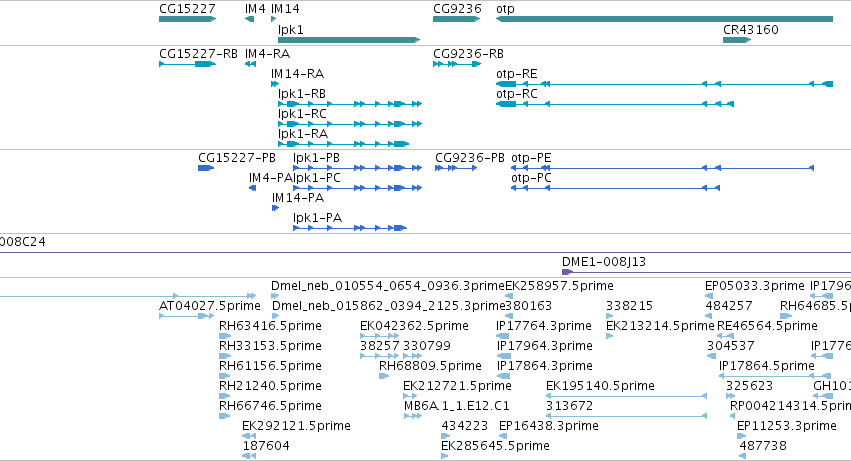Select the CR43160 gene bar
The height and width of the screenshot is (461, 851).
737,40
